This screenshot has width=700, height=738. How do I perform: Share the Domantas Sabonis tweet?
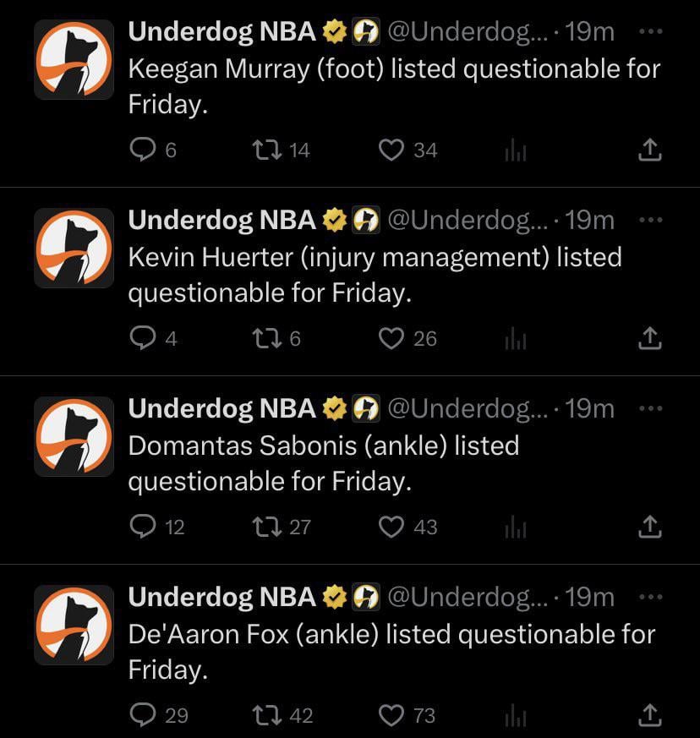[648, 527]
